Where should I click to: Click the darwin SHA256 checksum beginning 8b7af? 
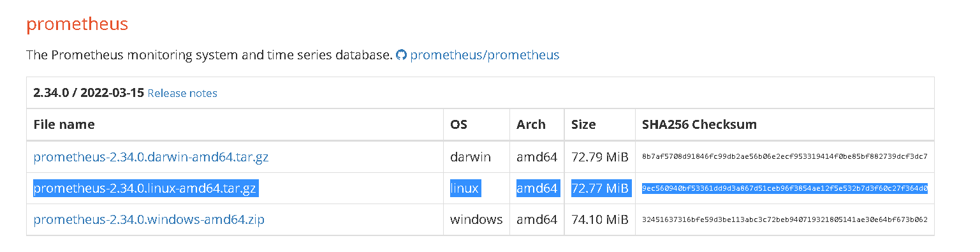point(785,156)
